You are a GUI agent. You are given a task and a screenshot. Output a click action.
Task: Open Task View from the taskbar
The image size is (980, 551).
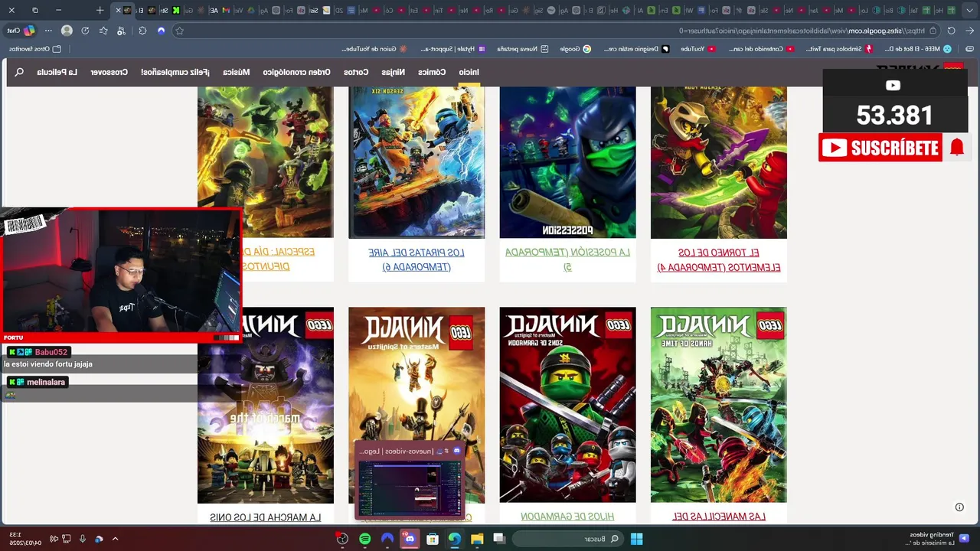click(x=499, y=539)
